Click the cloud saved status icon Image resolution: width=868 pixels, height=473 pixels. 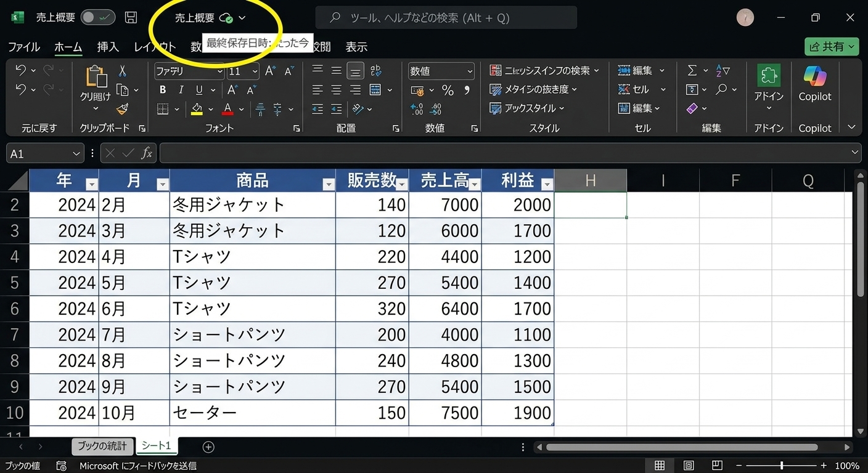(227, 18)
